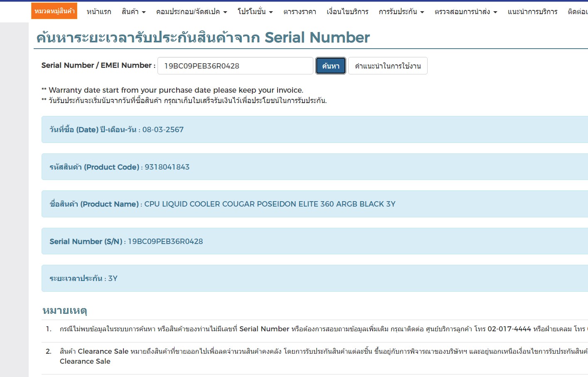Click the Serial Number / EMEI Number label
Viewport: 588px width, 377px height.
pos(98,65)
